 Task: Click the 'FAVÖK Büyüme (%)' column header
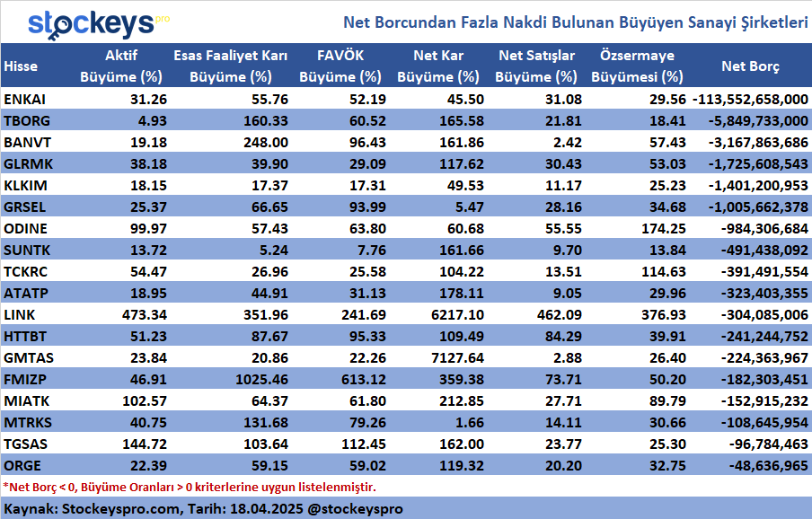[340, 66]
